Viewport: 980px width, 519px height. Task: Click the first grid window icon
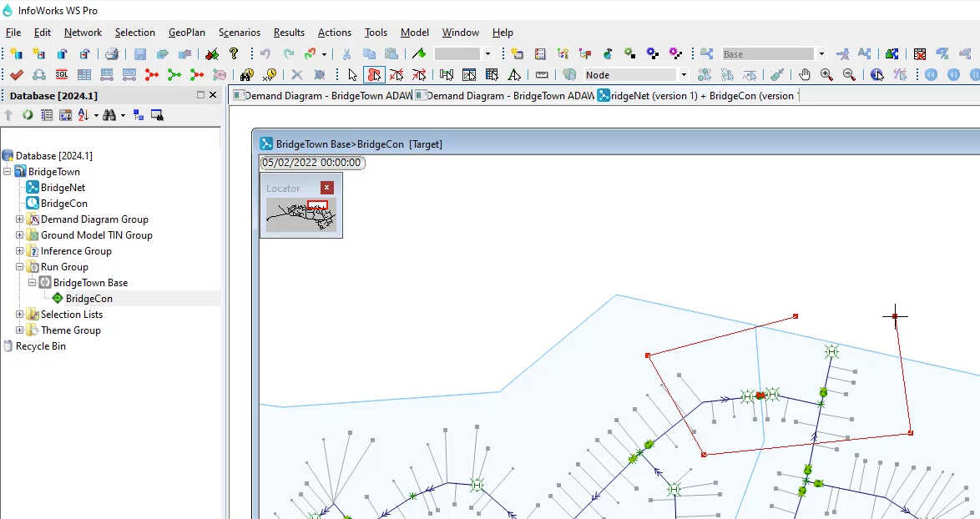click(83, 75)
